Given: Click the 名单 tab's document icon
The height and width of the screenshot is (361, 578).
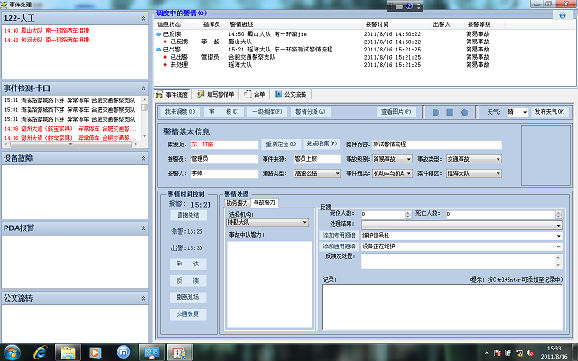Looking at the screenshot, I should [248, 94].
